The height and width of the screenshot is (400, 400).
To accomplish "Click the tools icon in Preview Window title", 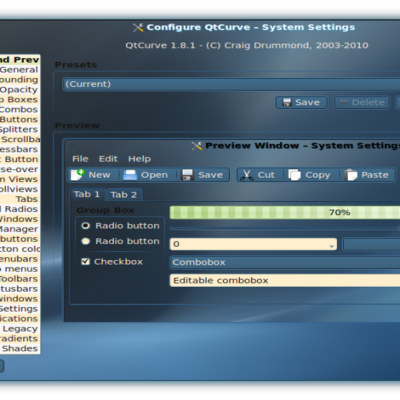I will pyautogui.click(x=197, y=146).
